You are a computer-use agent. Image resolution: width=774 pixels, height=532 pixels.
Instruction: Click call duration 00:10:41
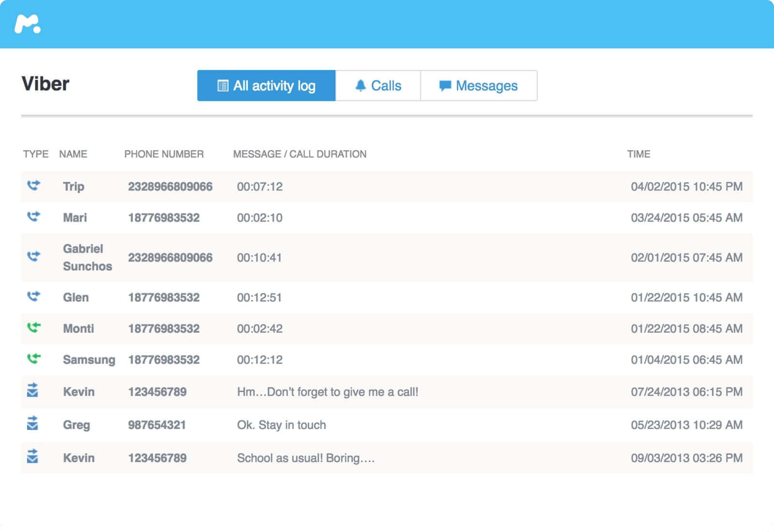(259, 257)
